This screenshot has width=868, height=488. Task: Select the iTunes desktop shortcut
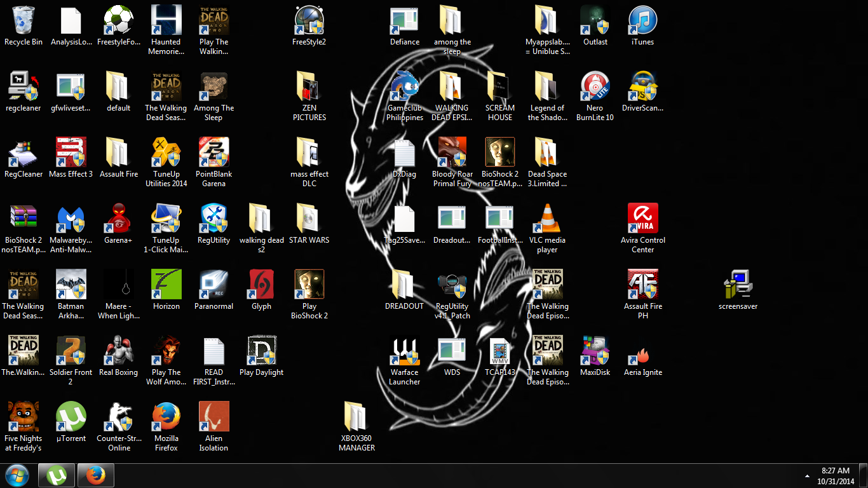(x=643, y=20)
